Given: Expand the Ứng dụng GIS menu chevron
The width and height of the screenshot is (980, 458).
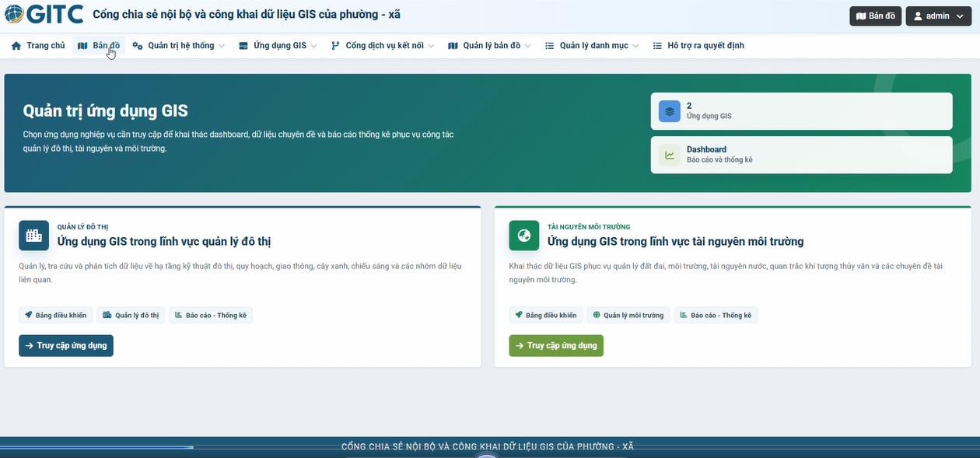Looking at the screenshot, I should click(x=314, y=46).
